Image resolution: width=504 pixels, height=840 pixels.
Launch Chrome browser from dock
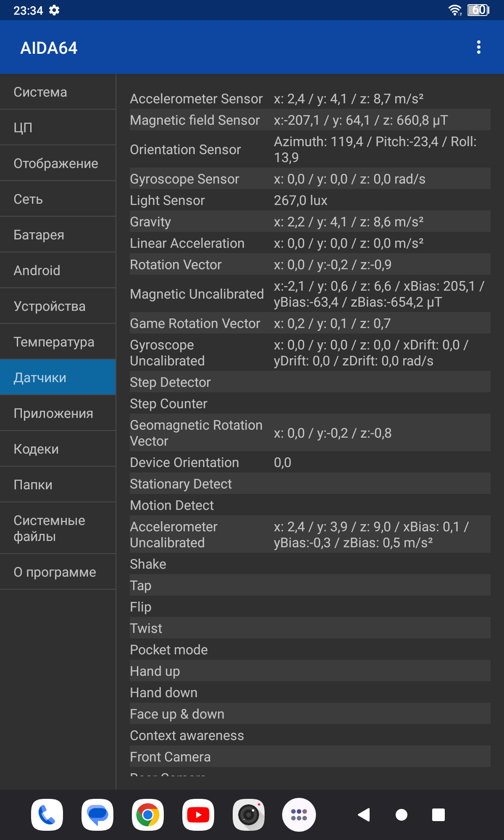point(148,815)
